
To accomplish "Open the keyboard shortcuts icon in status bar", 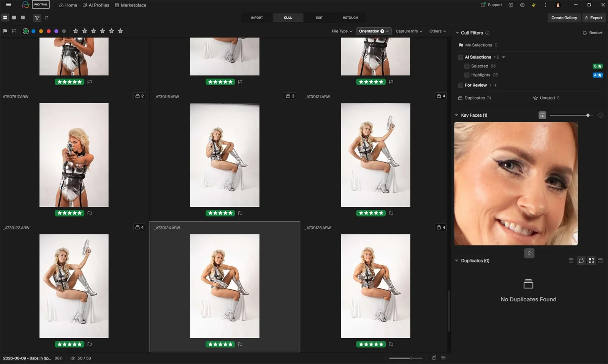I will [x=443, y=358].
